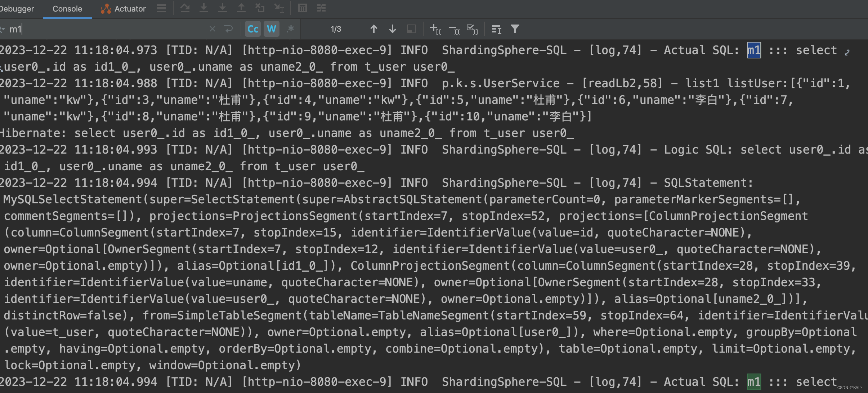This screenshot has width=868, height=393.
Task: Open the layout settings hamburger icon
Action: click(x=161, y=8)
